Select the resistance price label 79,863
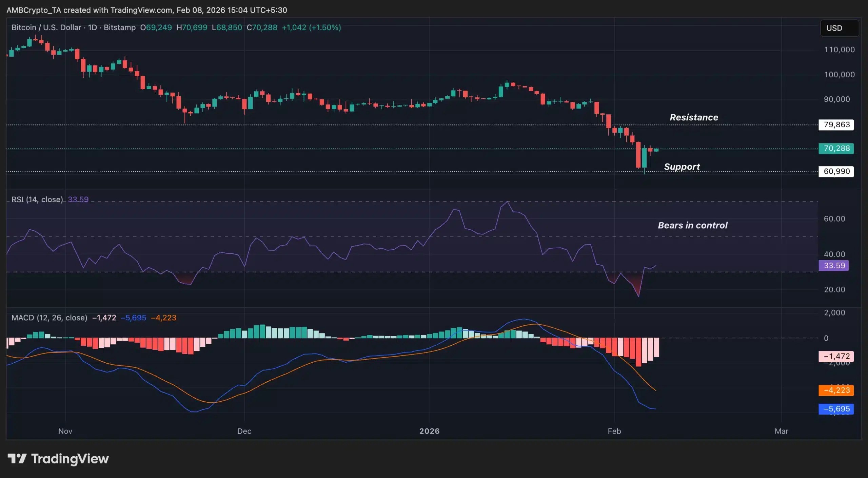 coord(835,125)
